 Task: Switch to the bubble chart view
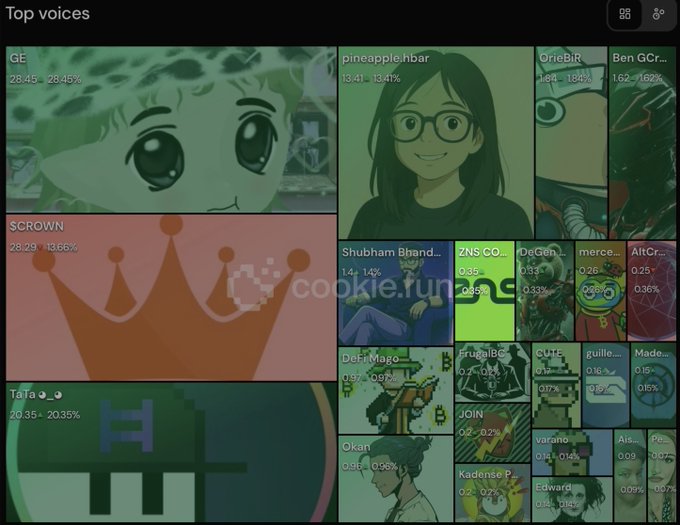[x=658, y=14]
